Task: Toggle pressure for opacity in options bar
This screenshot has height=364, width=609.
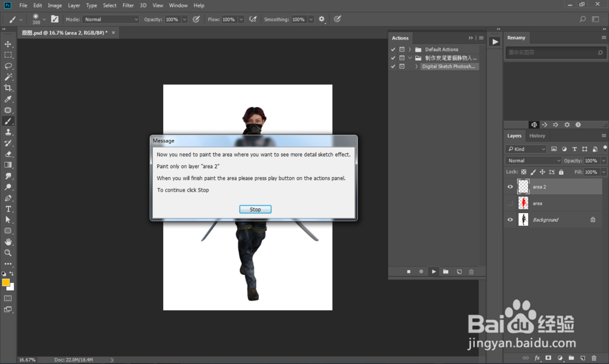Action: (x=196, y=19)
